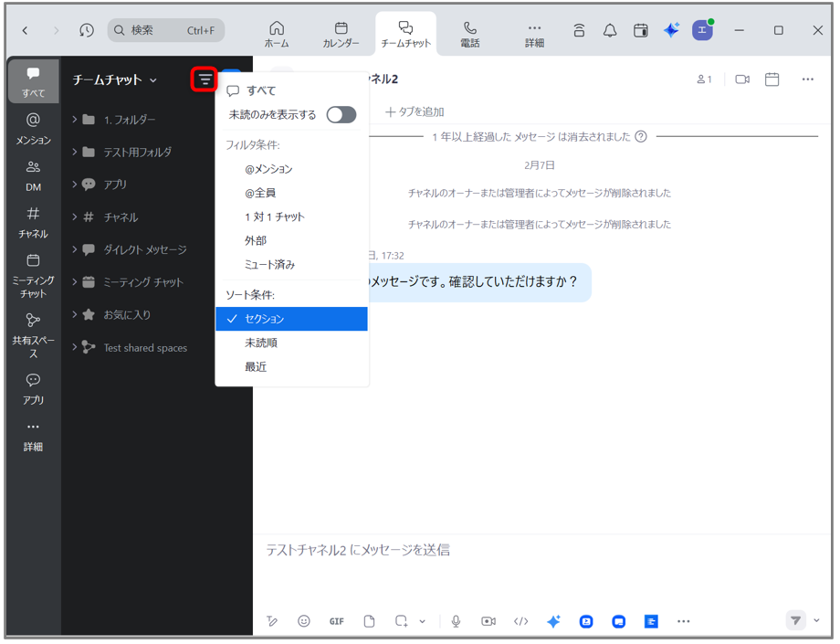
Task: Open the GIF picker
Action: click(336, 621)
